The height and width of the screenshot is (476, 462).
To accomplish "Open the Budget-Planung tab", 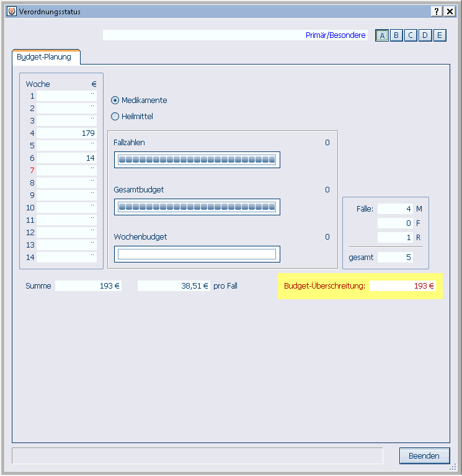I will click(x=44, y=57).
